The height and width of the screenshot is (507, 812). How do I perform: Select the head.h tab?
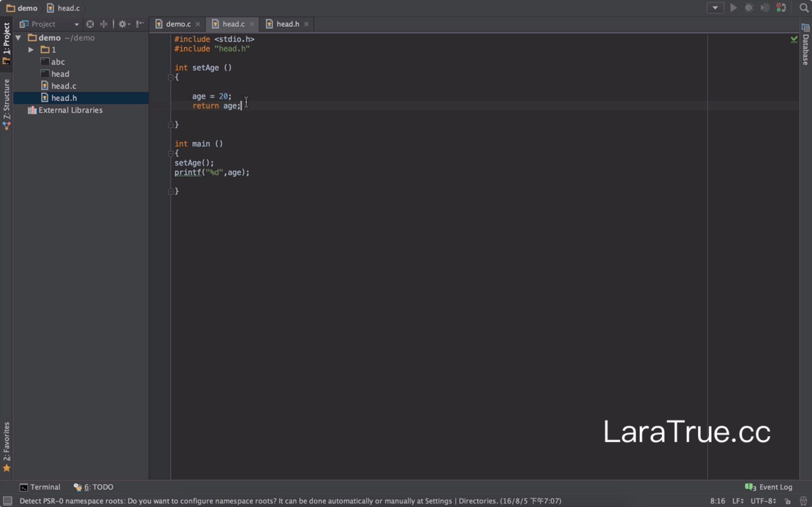286,24
